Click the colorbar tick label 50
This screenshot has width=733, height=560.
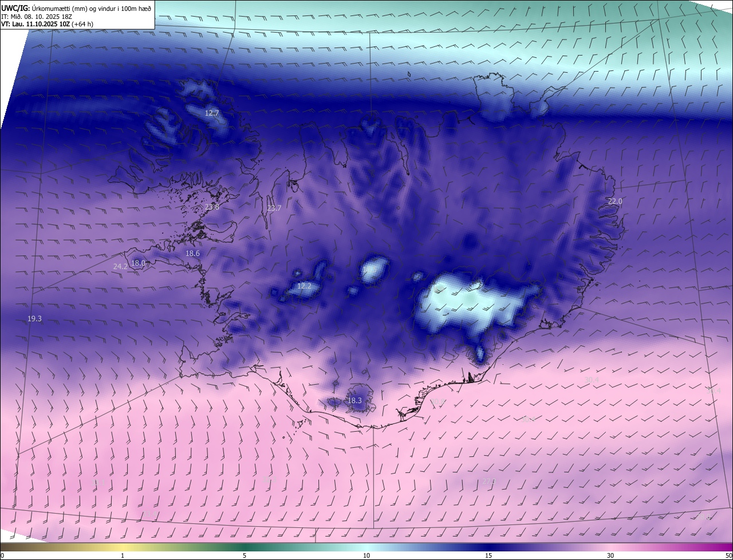[728, 555]
